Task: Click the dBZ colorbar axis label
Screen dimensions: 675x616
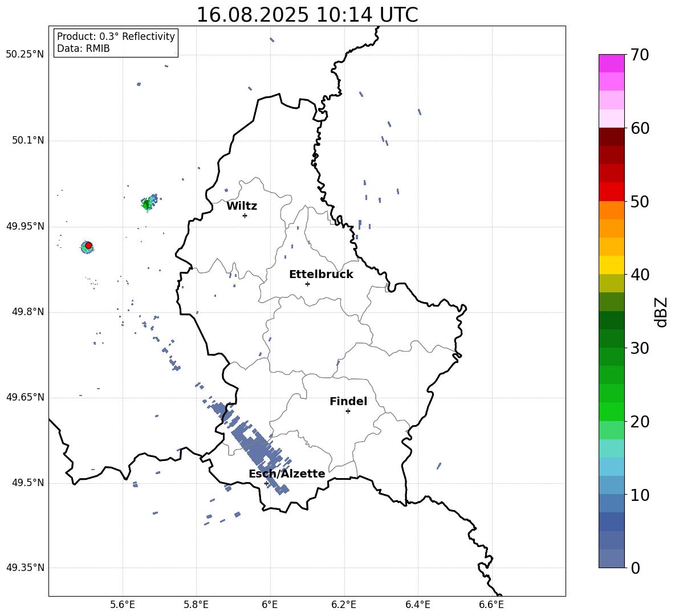Action: [662, 312]
